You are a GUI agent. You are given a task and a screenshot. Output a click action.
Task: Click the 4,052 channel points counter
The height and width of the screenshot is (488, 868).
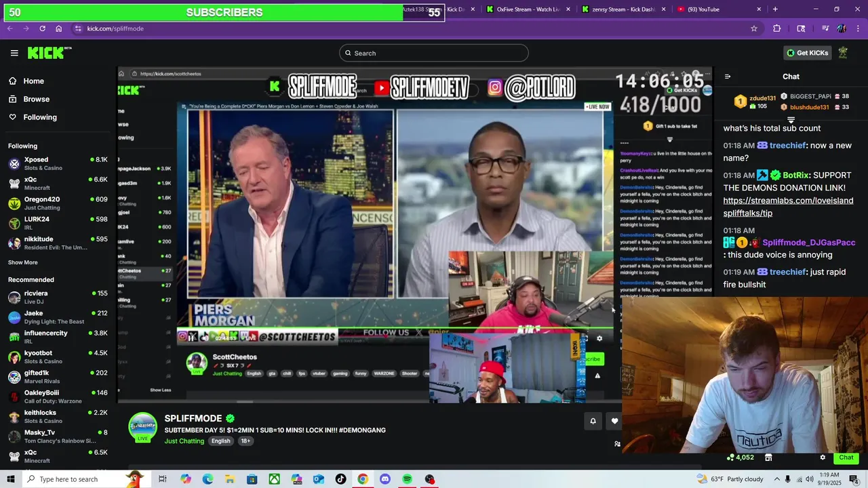741,457
